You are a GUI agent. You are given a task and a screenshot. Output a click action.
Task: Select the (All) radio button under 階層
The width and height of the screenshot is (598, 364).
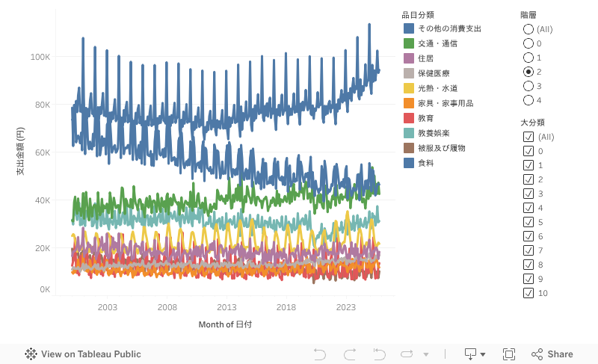tap(528, 29)
